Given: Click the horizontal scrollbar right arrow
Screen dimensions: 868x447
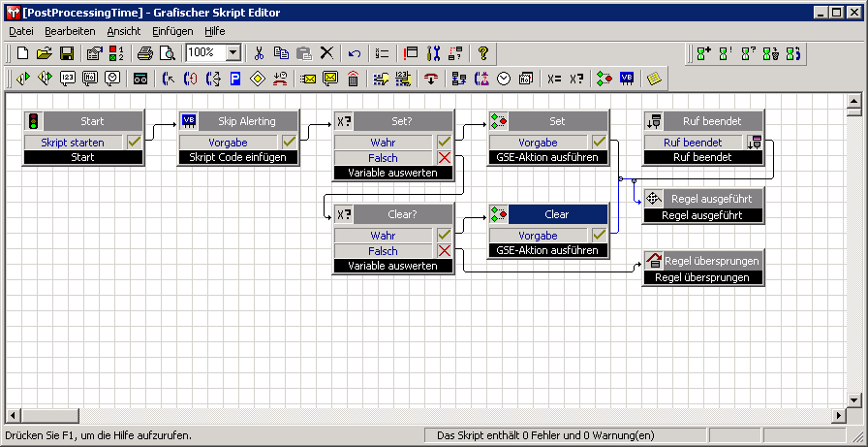Looking at the screenshot, I should [x=835, y=416].
